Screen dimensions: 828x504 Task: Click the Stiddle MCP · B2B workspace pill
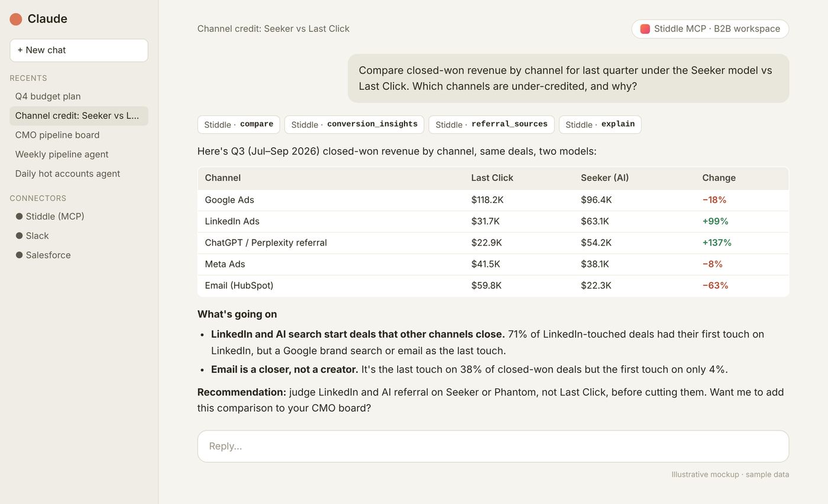710,29
